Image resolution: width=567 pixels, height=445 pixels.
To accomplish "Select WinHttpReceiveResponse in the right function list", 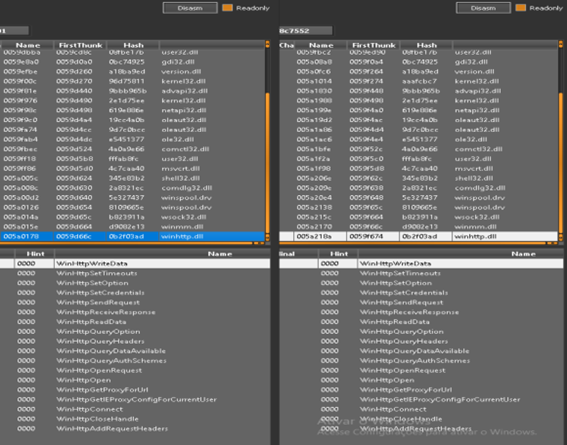I will [421, 312].
